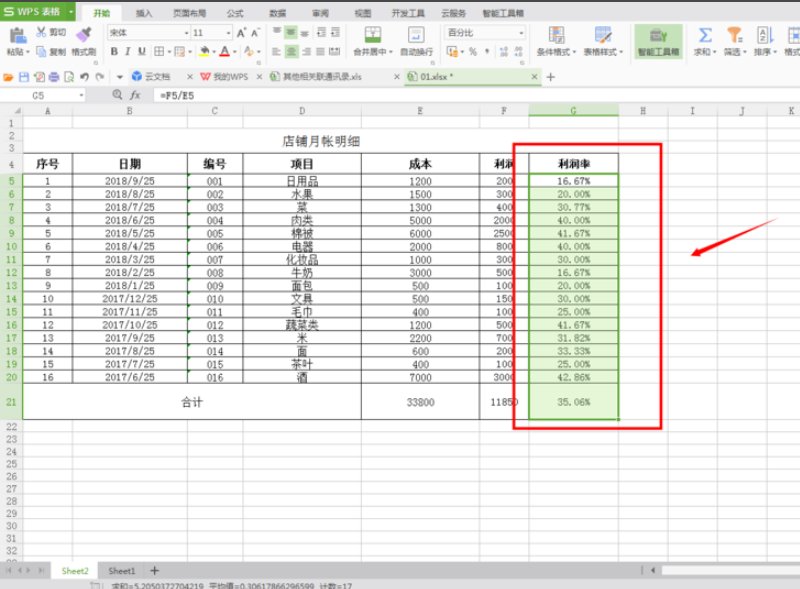
Task: Toggle Underline formatting
Action: click(143, 52)
